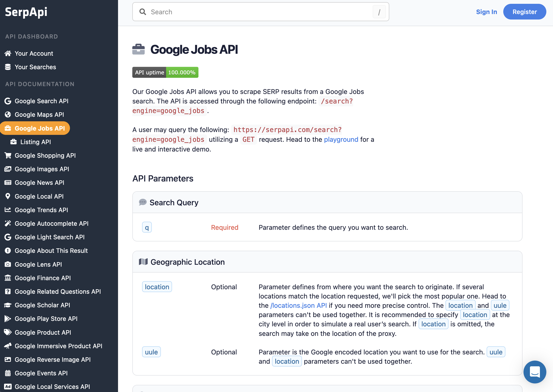Click the Sign In link

click(486, 12)
